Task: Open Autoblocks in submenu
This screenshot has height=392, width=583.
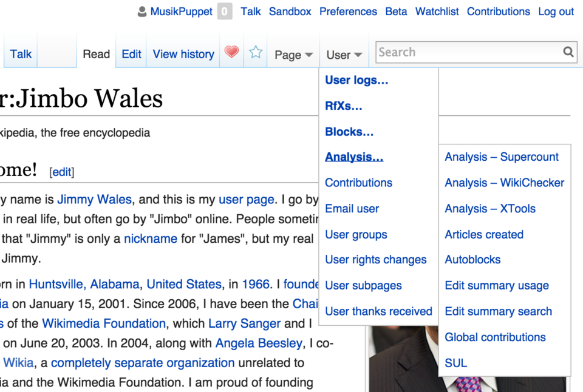Action: pos(472,260)
